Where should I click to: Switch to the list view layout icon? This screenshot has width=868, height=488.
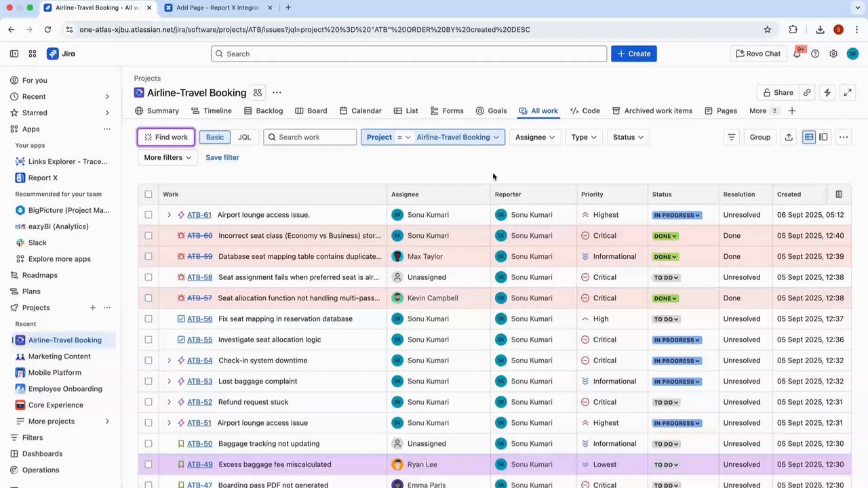pyautogui.click(x=809, y=137)
